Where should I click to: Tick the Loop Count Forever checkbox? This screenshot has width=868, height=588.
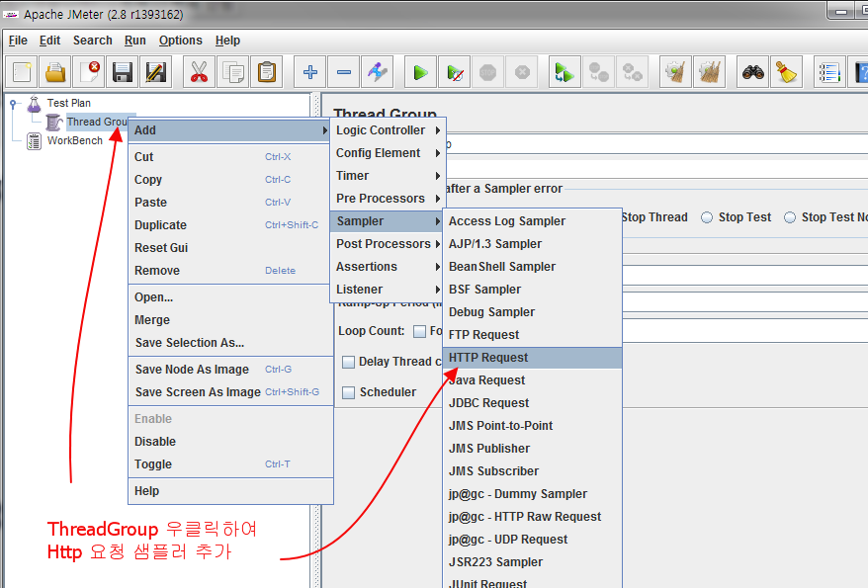click(419, 331)
